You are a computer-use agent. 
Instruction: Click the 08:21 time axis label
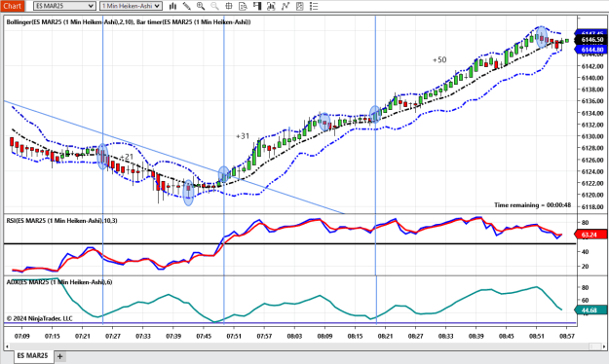click(385, 336)
